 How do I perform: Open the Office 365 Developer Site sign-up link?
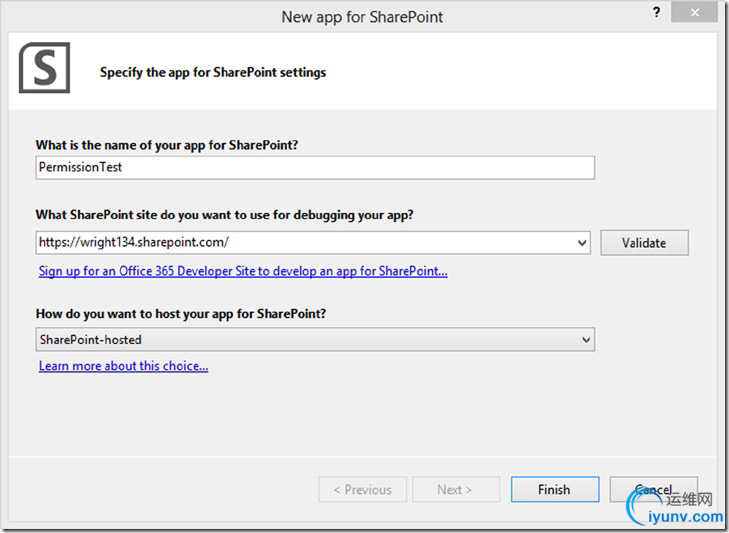pos(243,271)
